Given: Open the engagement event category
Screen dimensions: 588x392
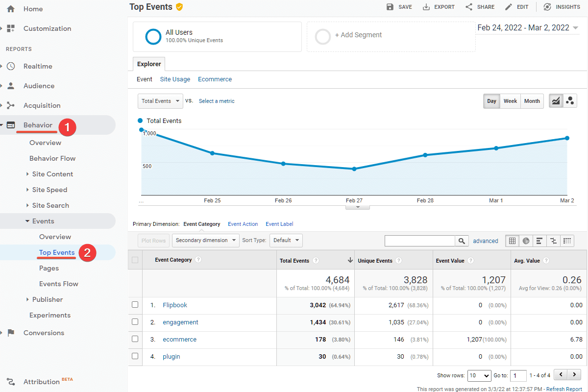Looking at the screenshot, I should click(x=180, y=322).
